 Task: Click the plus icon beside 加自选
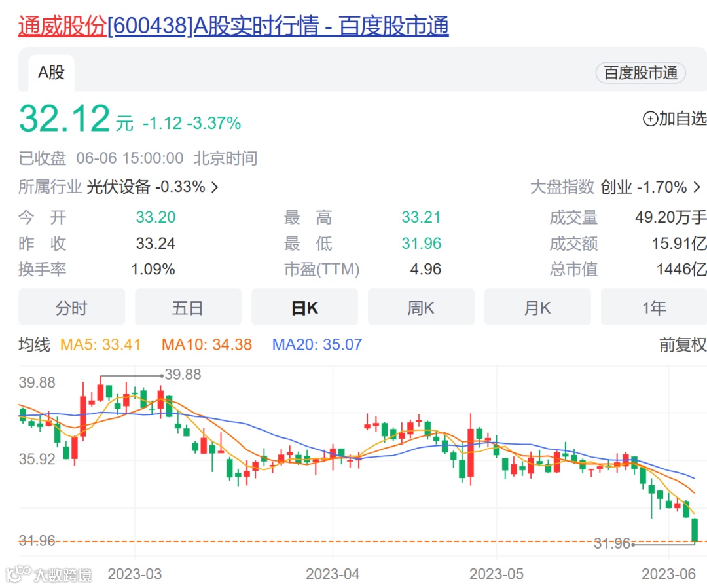pos(650,119)
